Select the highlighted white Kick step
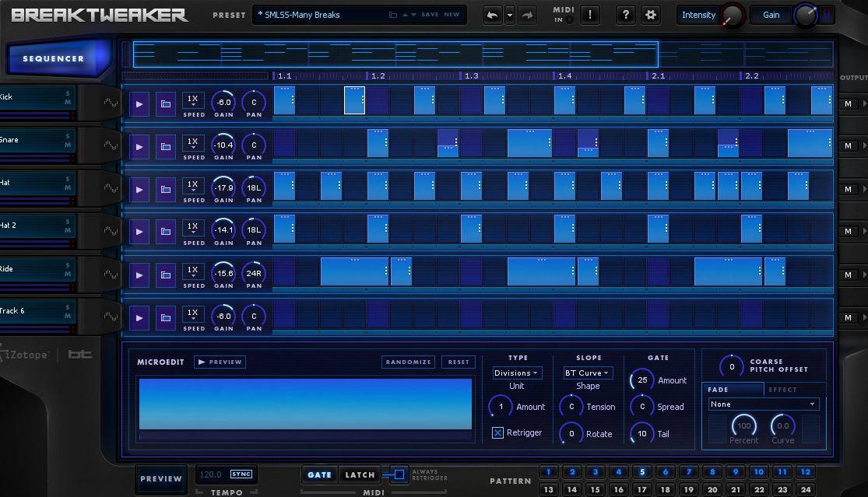This screenshot has height=497, width=868. tap(354, 100)
